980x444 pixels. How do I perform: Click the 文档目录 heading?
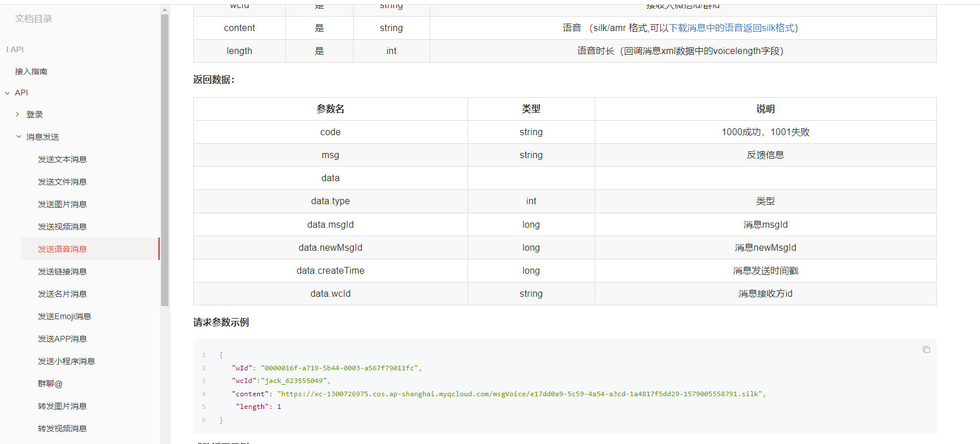33,18
